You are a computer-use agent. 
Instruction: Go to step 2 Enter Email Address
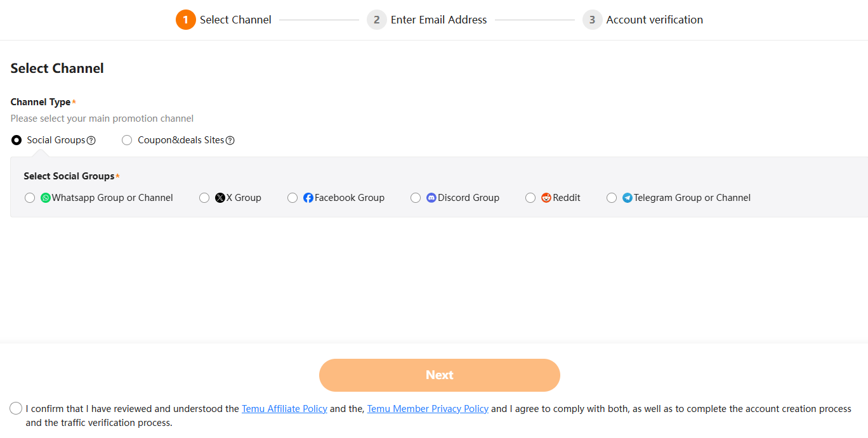pyautogui.click(x=427, y=20)
